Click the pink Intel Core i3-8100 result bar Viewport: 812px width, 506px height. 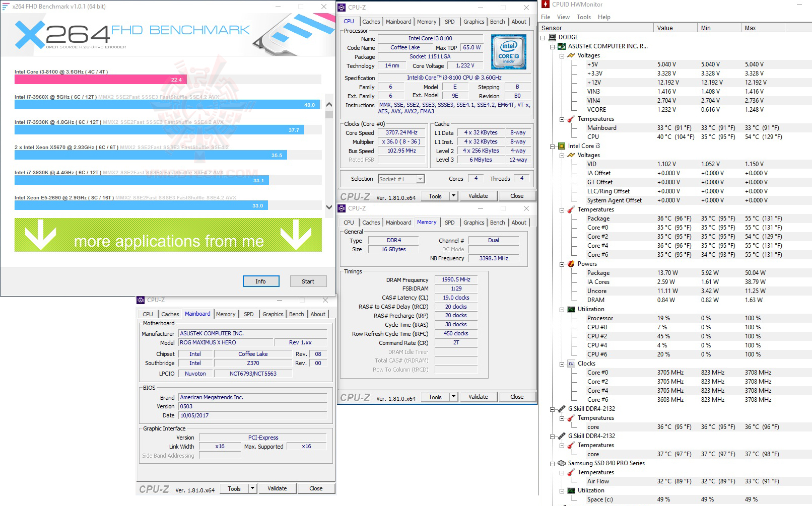coord(101,80)
